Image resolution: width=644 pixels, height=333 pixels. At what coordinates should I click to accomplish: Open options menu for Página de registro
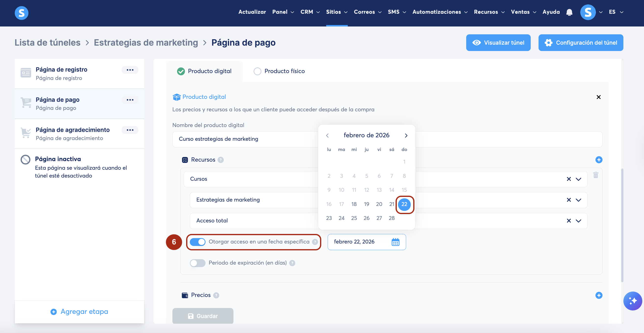click(130, 70)
